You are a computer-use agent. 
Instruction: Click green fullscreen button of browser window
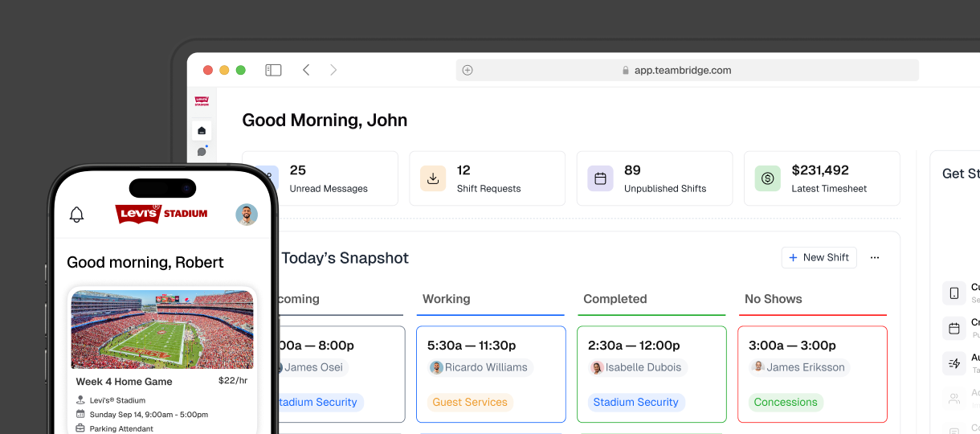pos(240,70)
